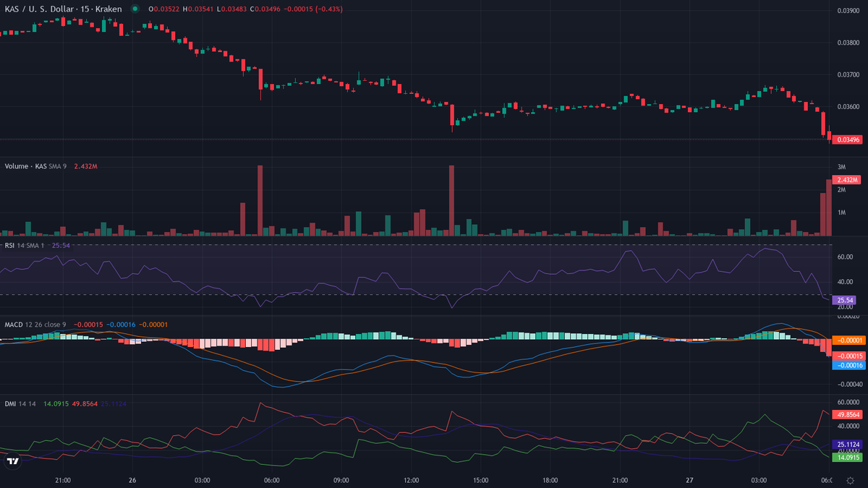Click the RSI legend value 25.54
Viewport: 868px width, 488px height.
pos(61,246)
